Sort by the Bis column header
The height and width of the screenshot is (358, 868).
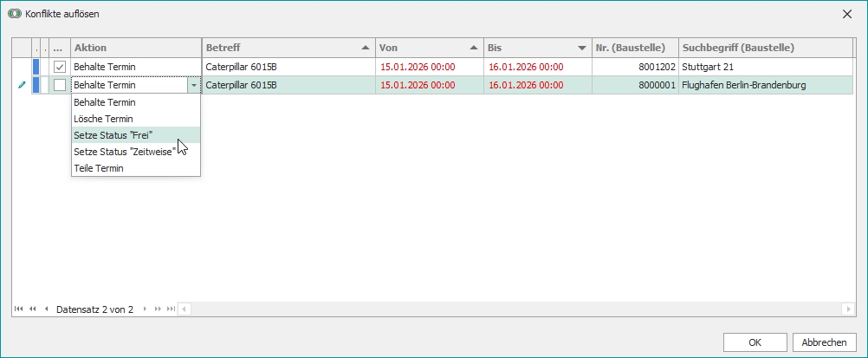click(535, 48)
